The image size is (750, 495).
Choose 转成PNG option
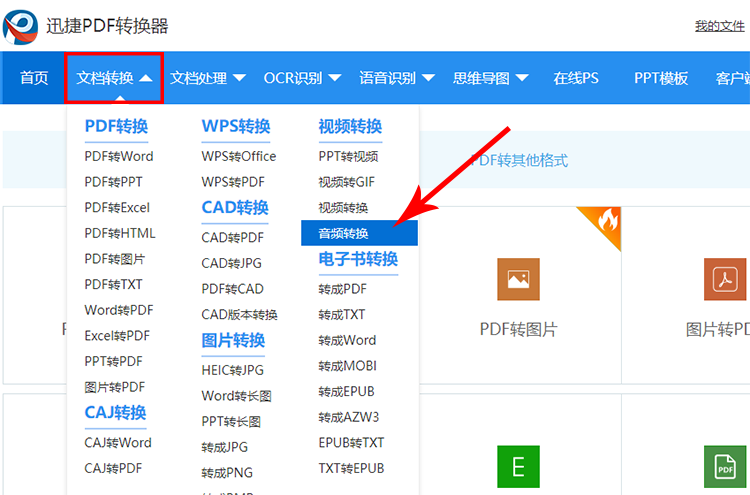(227, 473)
